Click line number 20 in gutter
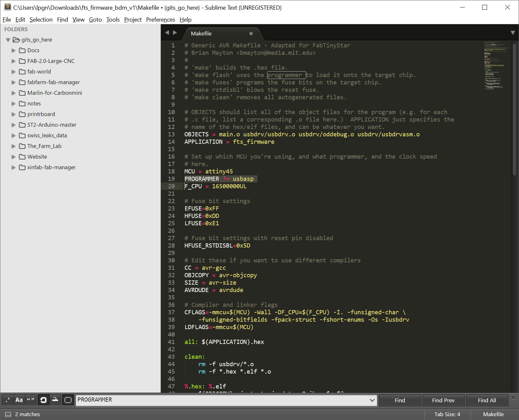Screen dimensions: 519x420 click(x=171, y=186)
